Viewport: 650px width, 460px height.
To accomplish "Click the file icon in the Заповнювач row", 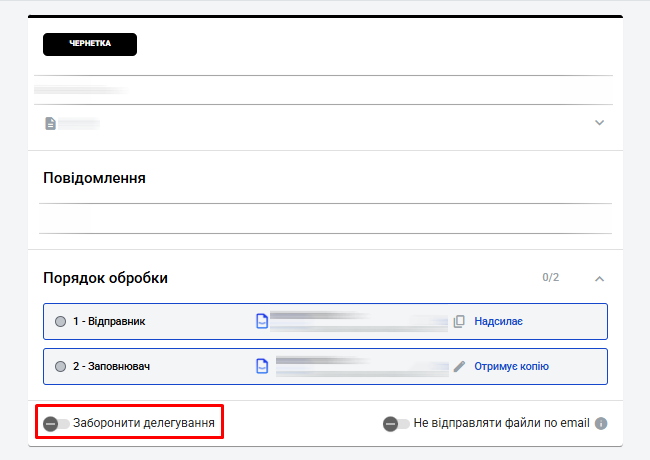I will 262,366.
